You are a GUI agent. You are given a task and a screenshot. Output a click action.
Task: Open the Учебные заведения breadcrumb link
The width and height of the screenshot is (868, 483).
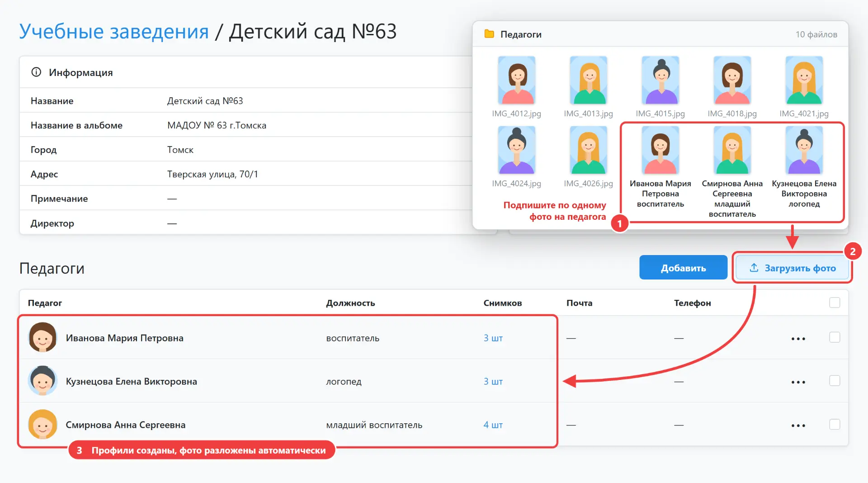[114, 31]
